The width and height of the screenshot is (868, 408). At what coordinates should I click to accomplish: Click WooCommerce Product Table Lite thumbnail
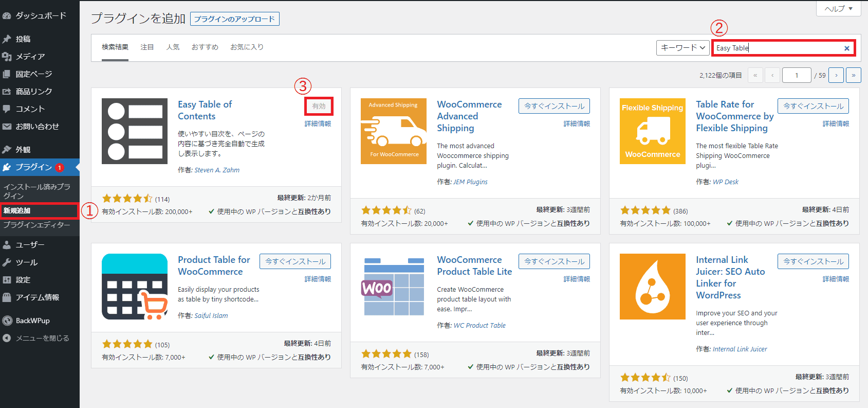click(394, 287)
